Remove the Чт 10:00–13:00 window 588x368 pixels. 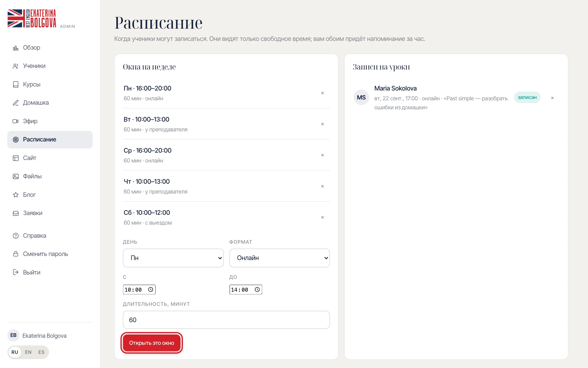pyautogui.click(x=322, y=186)
